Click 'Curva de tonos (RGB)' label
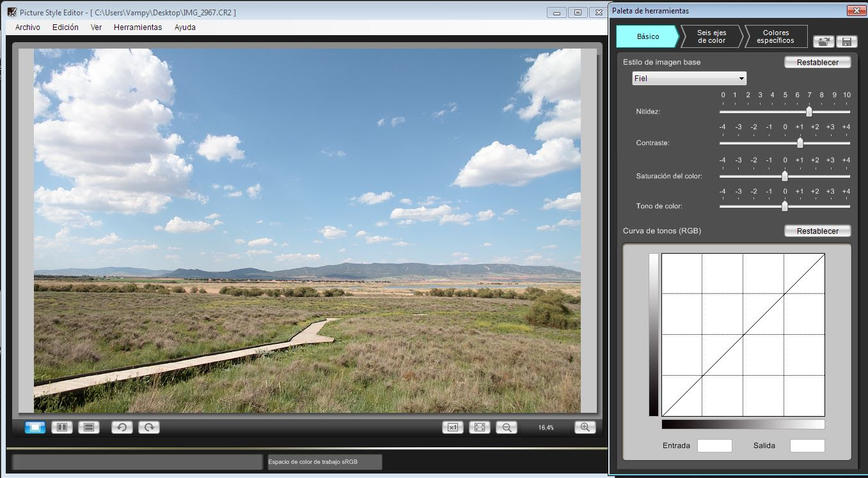 point(662,231)
